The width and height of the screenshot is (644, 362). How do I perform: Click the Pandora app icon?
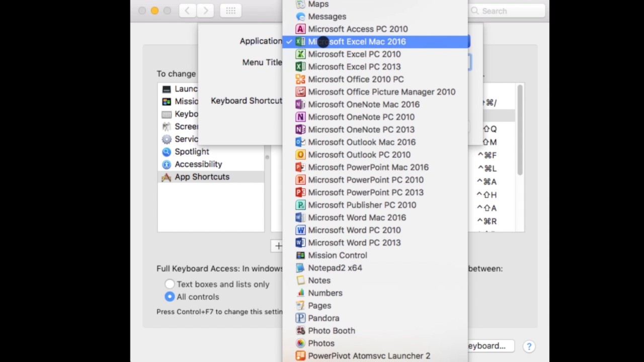tap(300, 318)
